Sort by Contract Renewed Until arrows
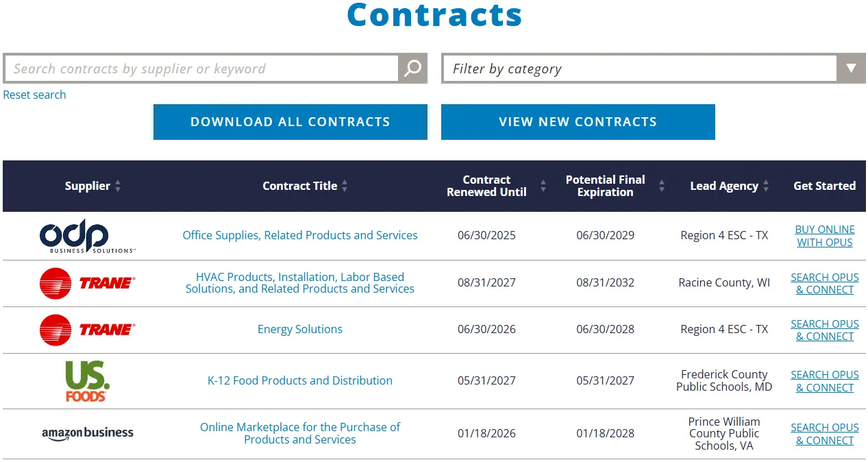The image size is (868, 462). coord(543,186)
